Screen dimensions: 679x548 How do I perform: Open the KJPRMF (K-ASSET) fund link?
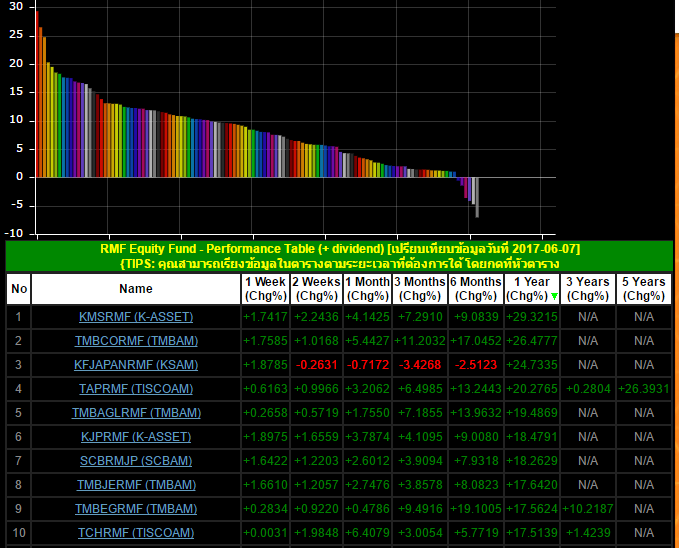point(136,437)
